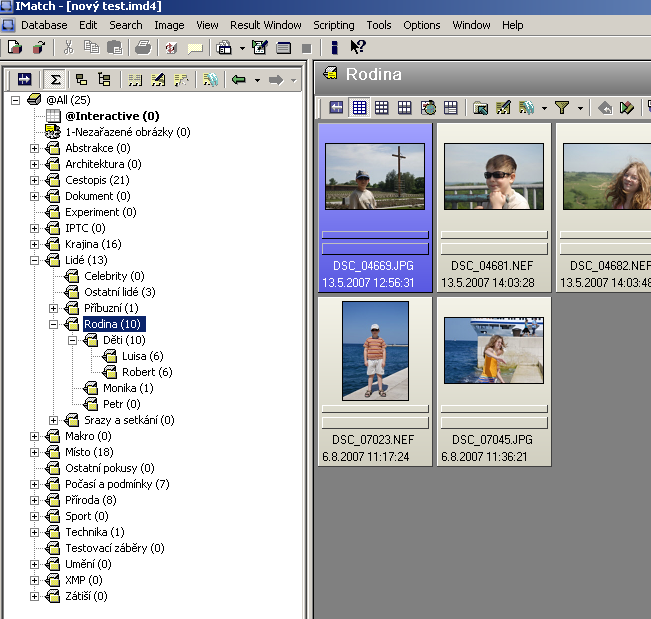Image resolution: width=651 pixels, height=619 pixels.
Task: Toggle the small thumbnails grid view
Action: point(359,108)
